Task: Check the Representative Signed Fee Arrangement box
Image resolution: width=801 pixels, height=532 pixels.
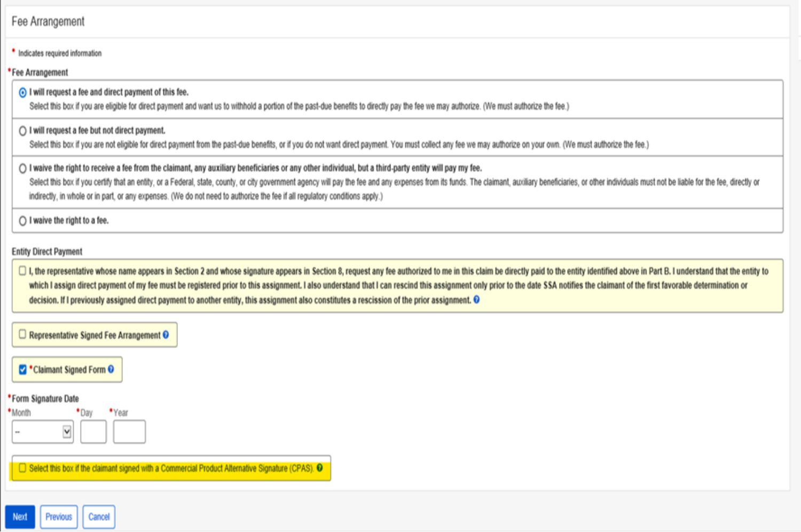Action: pyautogui.click(x=22, y=335)
